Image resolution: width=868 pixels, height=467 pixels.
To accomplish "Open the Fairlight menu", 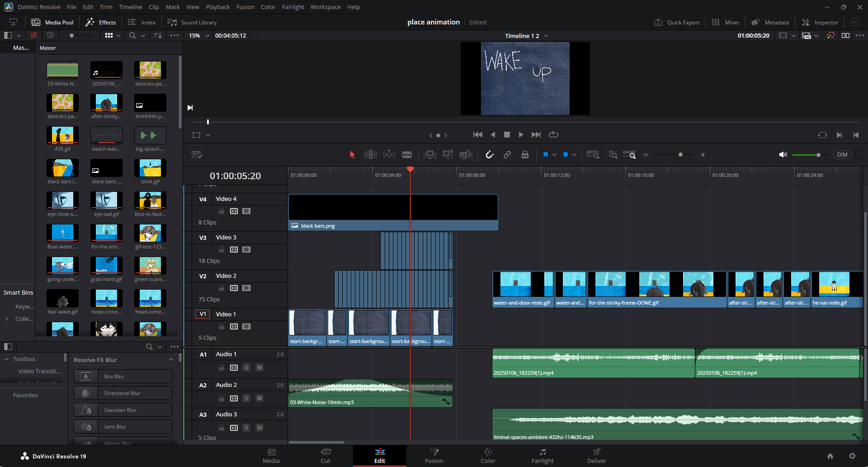I will point(293,7).
